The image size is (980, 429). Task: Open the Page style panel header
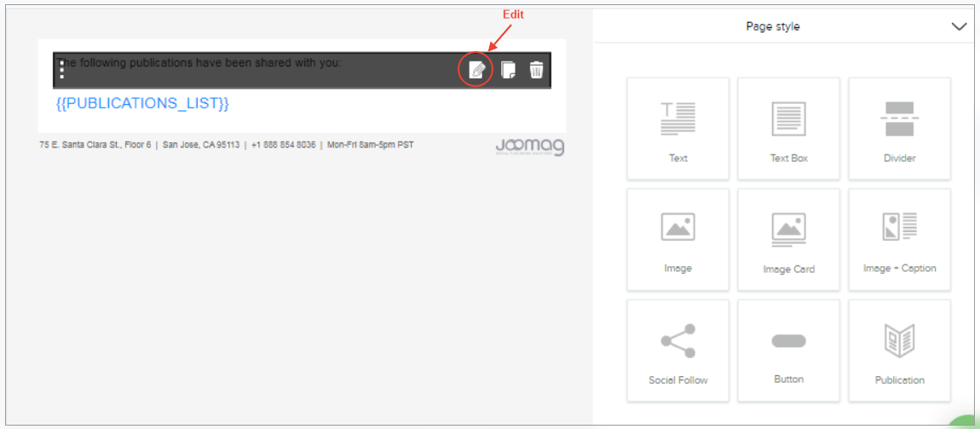[773, 26]
